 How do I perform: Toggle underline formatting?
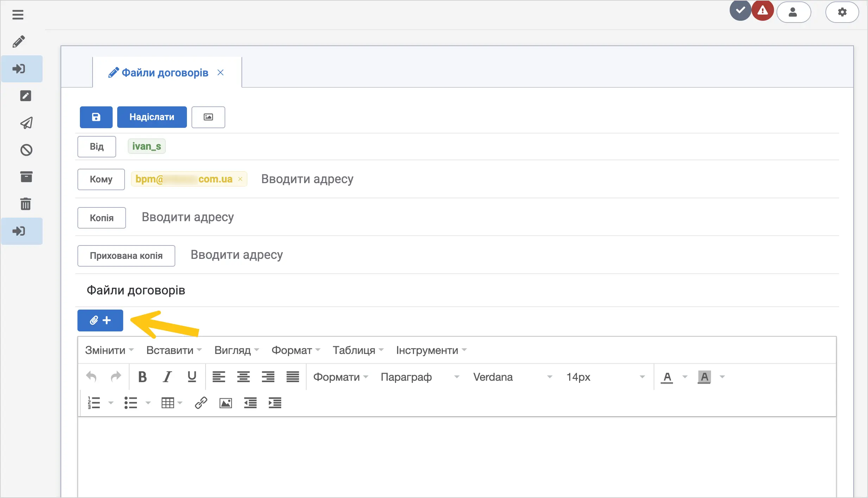pyautogui.click(x=192, y=377)
